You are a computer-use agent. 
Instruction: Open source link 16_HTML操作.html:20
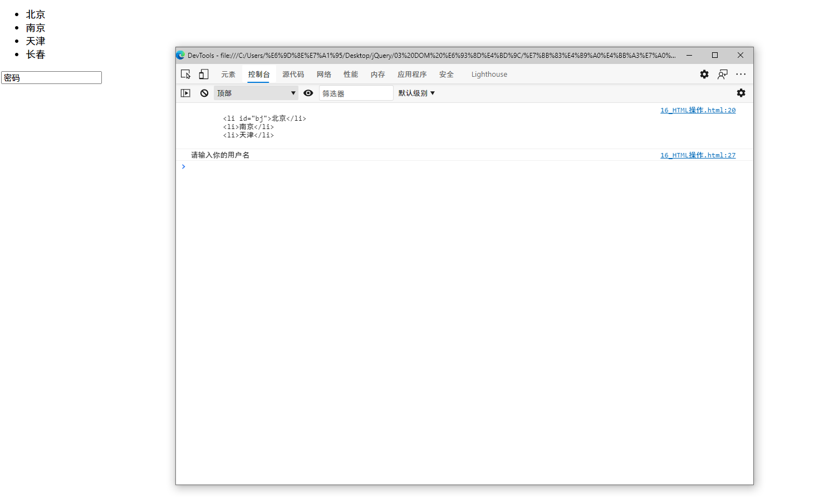pos(698,110)
